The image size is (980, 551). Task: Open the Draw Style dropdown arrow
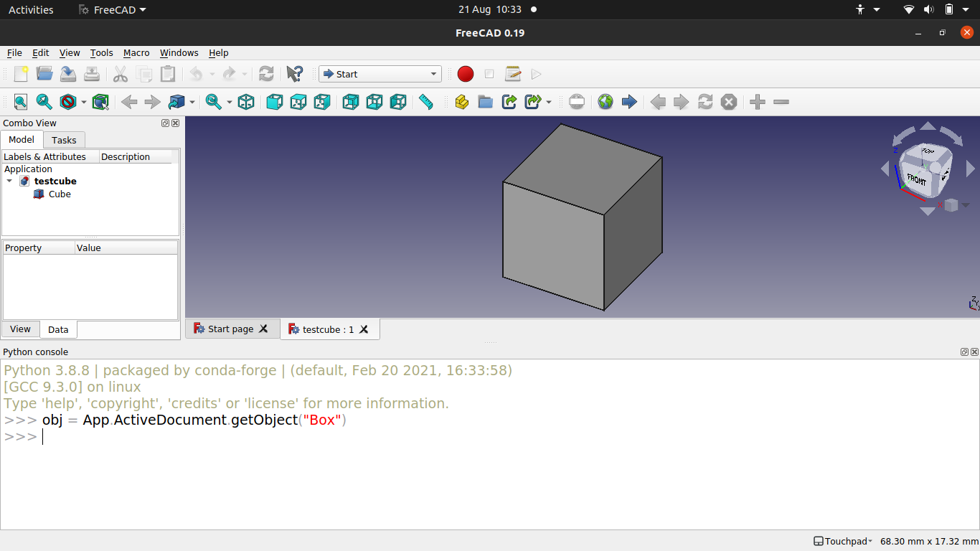(x=83, y=103)
